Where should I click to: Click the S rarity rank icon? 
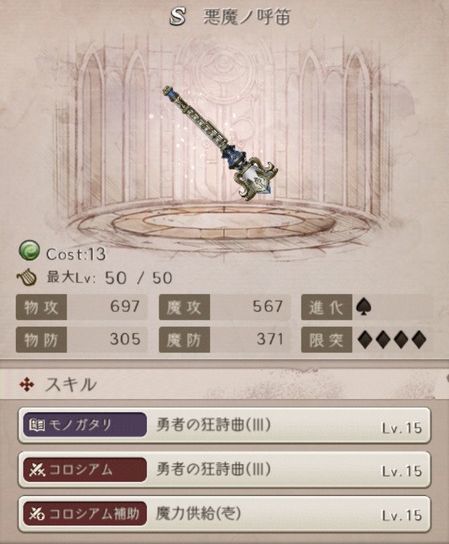click(x=178, y=17)
